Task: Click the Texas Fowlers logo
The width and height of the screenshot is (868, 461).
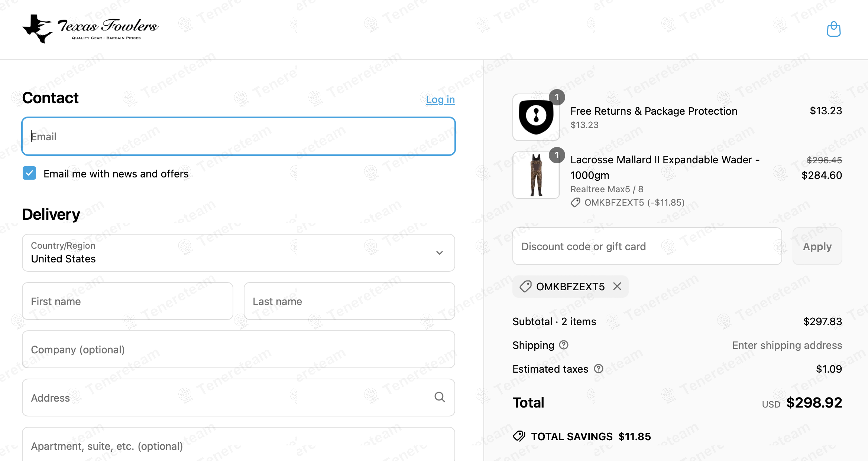Action: point(90,29)
